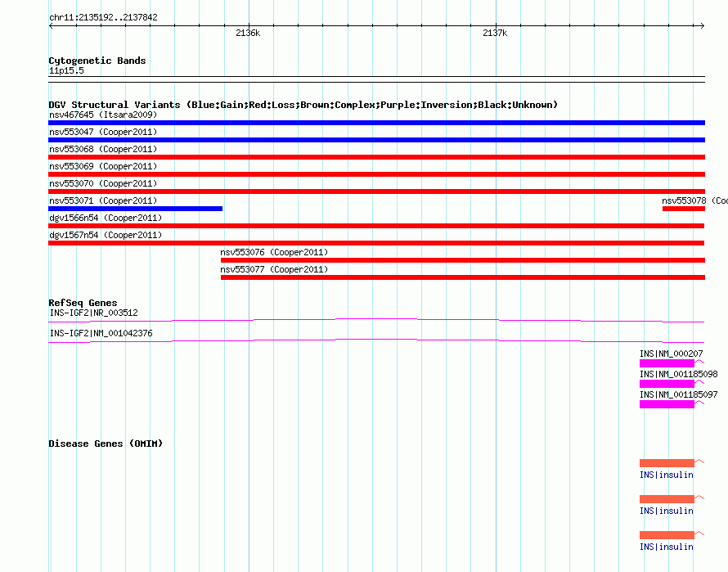
Task: Click the right arrow on the ruler
Action: click(x=702, y=26)
